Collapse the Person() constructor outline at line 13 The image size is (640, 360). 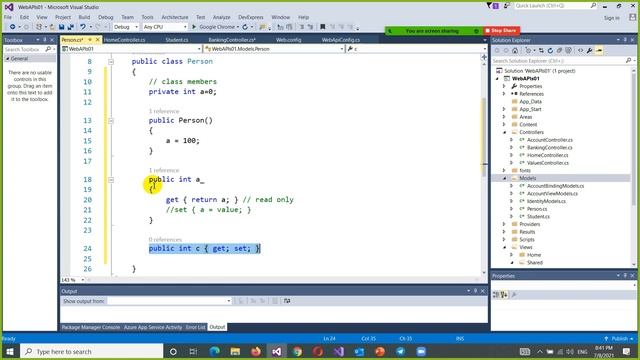[x=111, y=121]
